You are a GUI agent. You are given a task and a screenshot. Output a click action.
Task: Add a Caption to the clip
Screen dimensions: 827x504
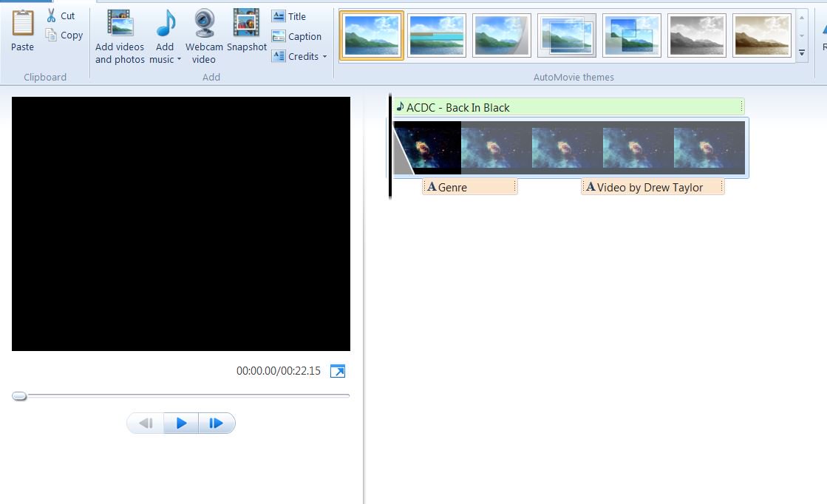296,36
